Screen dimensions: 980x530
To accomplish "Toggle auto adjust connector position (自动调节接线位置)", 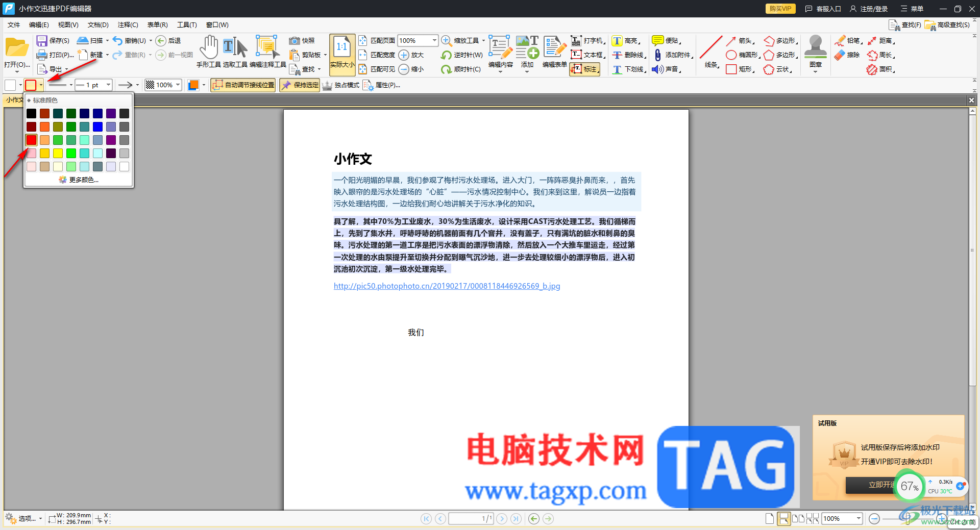I will 243,85.
